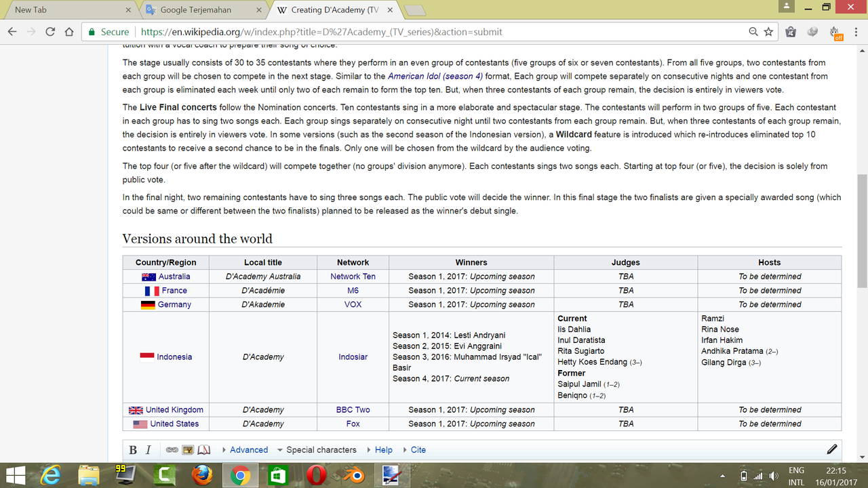
Task: Open the Network Ten link
Action: (353, 277)
